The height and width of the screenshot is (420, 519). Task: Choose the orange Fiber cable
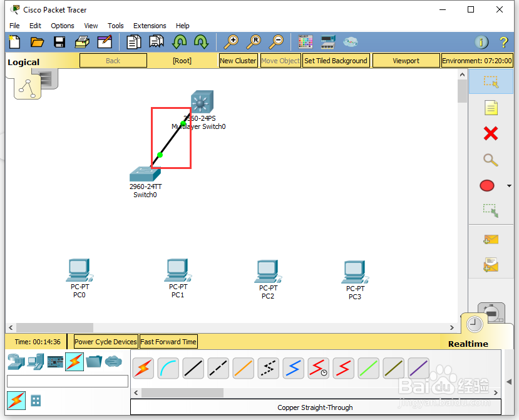pos(244,369)
